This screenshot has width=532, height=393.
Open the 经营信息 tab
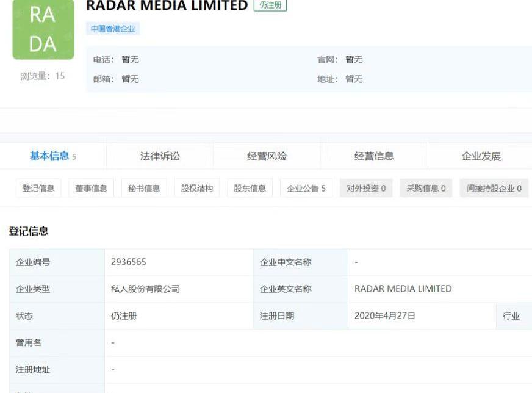(x=374, y=156)
